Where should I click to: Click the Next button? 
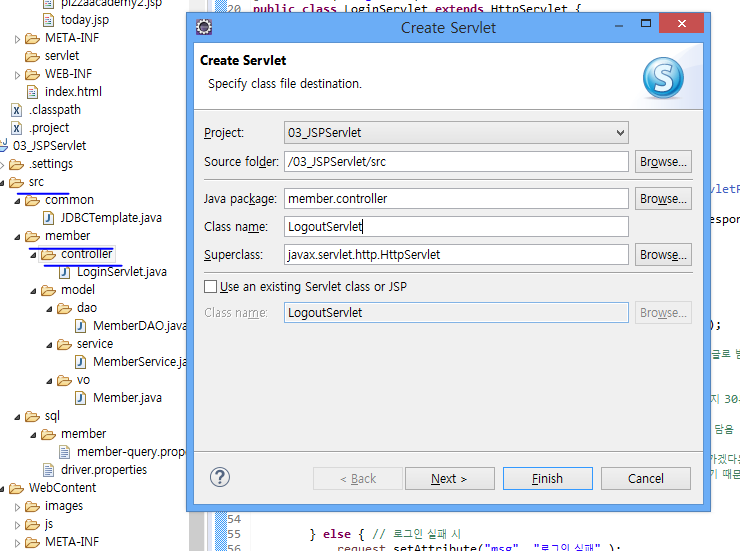pos(448,479)
